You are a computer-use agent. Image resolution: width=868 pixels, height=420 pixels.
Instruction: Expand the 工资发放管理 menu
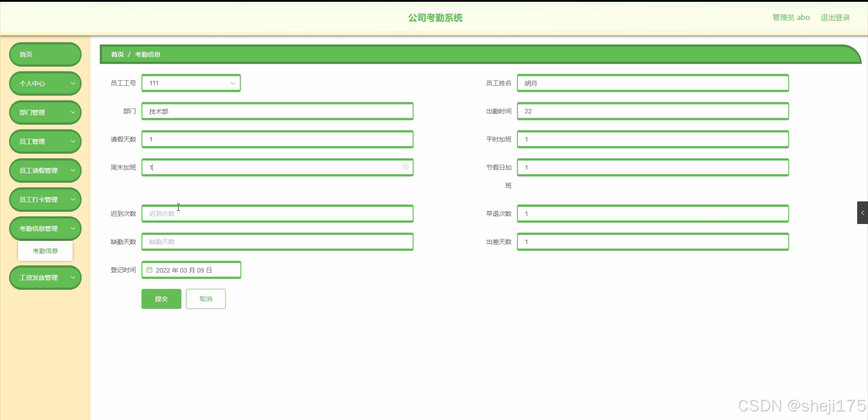[45, 277]
